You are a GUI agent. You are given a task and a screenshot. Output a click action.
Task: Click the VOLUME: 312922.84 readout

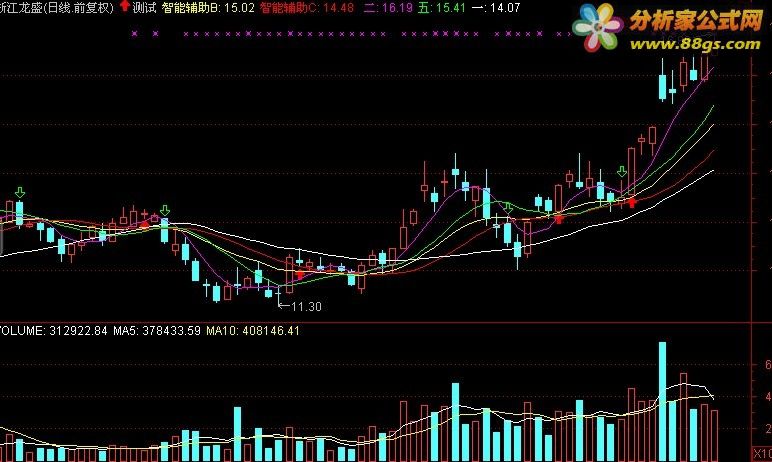[52, 330]
